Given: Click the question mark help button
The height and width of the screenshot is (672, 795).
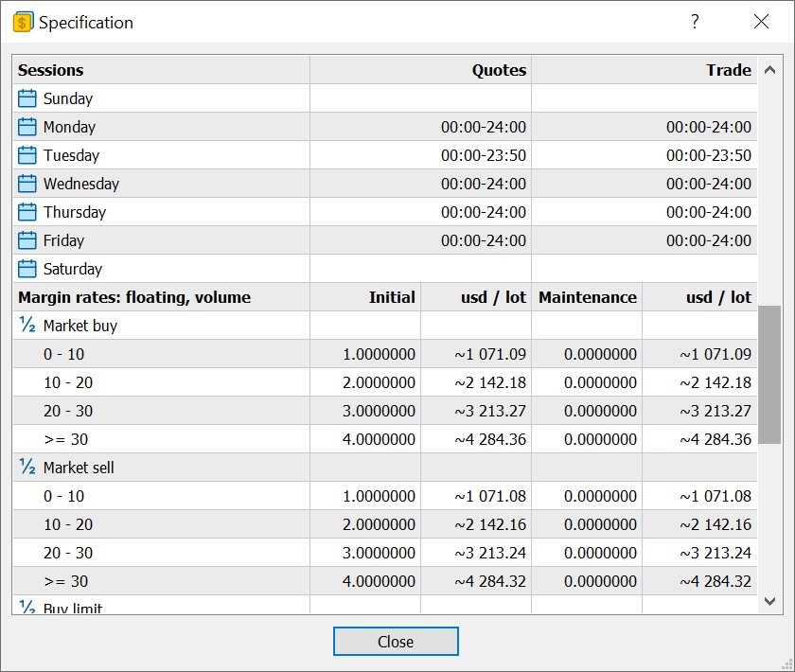Looking at the screenshot, I should [x=695, y=22].
